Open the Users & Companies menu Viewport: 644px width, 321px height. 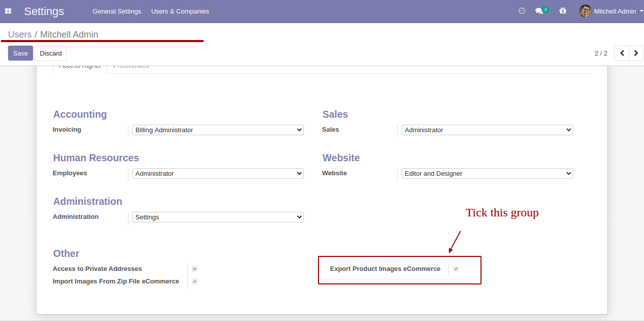(180, 11)
